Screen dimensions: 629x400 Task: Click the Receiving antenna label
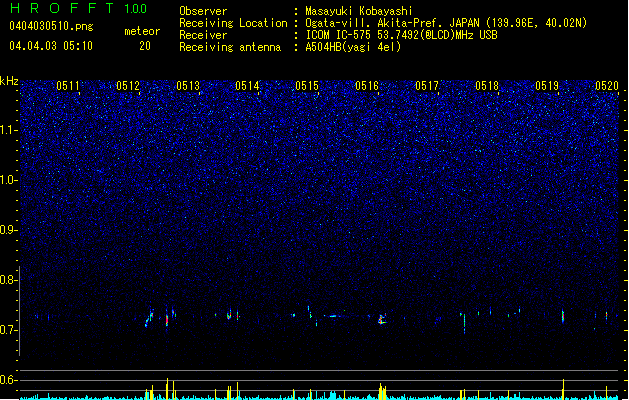point(230,47)
